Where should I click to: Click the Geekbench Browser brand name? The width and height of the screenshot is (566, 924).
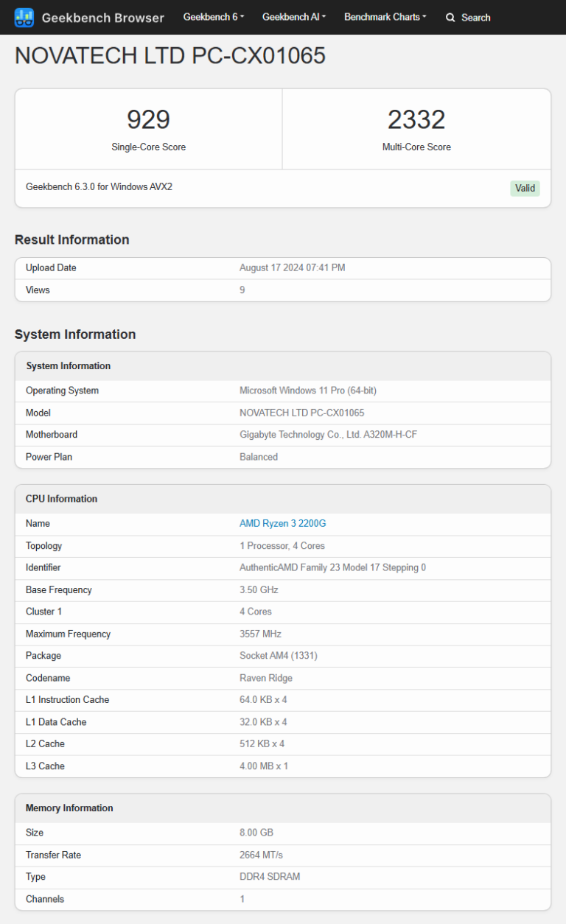click(102, 18)
